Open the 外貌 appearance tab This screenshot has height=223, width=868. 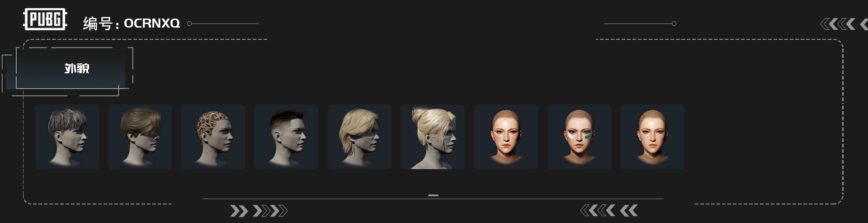click(71, 68)
